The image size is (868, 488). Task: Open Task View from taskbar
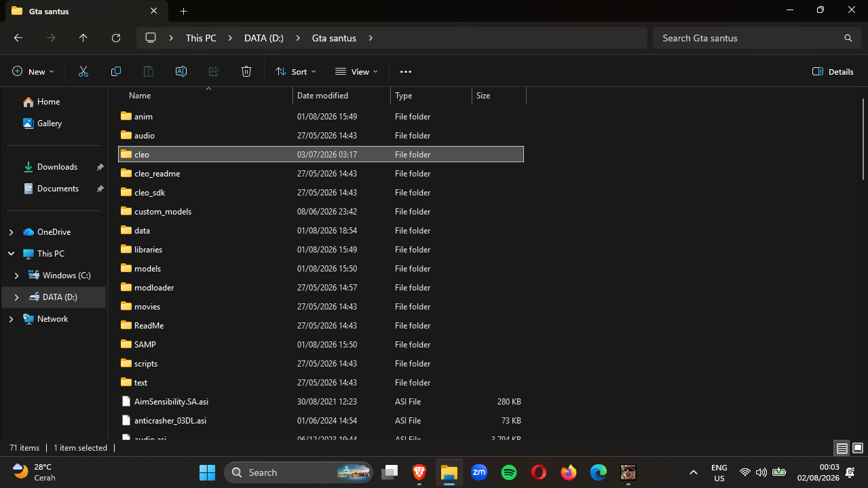[390, 472]
